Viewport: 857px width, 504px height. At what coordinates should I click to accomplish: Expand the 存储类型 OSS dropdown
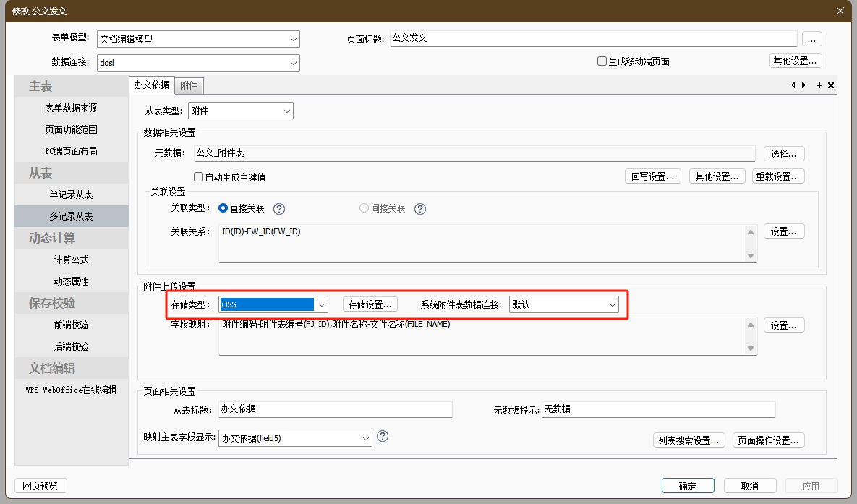coord(322,304)
